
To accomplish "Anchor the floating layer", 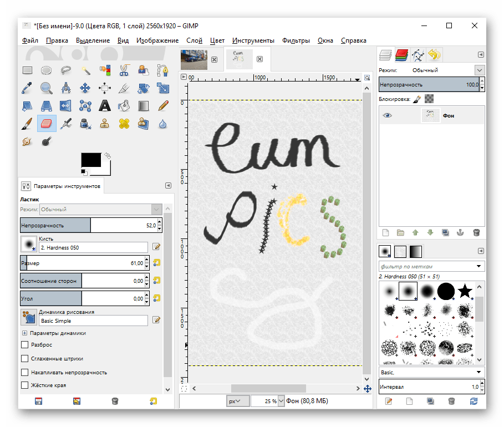I will click(x=460, y=232).
